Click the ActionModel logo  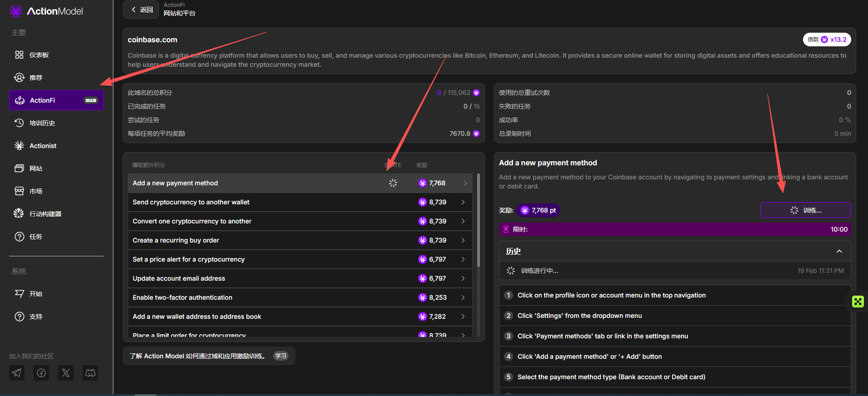(x=46, y=11)
